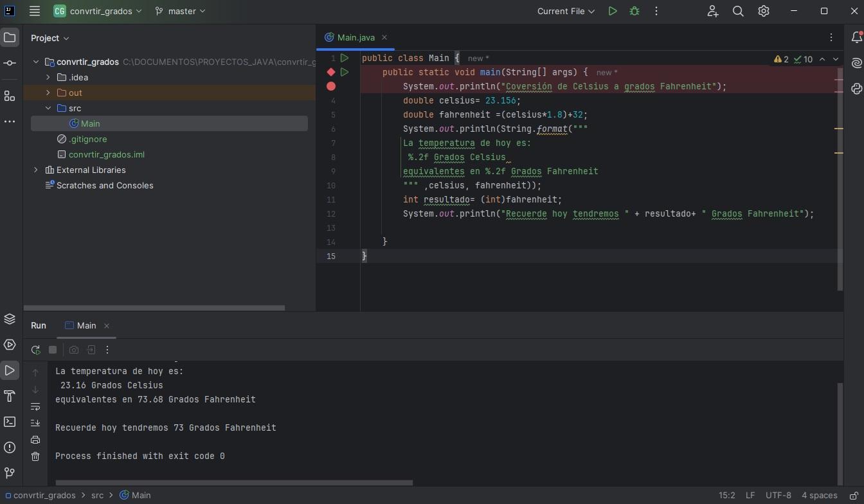This screenshot has width=864, height=504.
Task: Select Main class in project tree
Action: click(x=169, y=123)
